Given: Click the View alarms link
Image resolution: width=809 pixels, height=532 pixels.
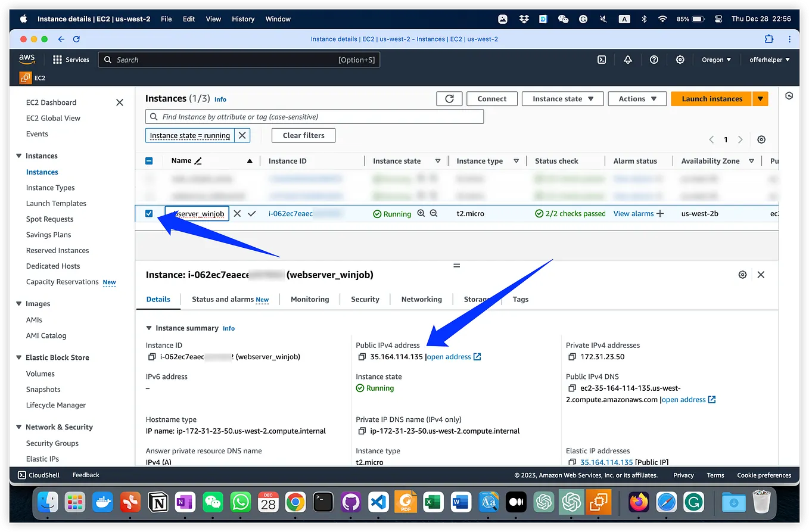Looking at the screenshot, I should pyautogui.click(x=633, y=213).
